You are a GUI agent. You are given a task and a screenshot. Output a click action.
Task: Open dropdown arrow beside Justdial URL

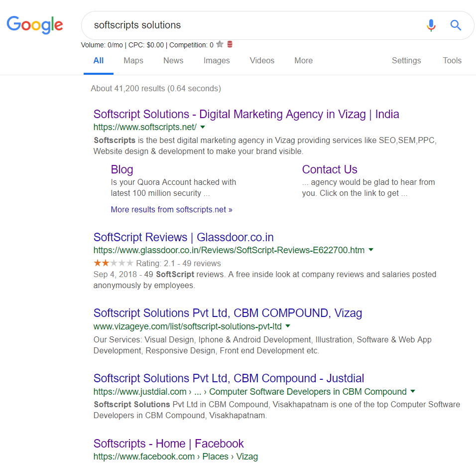pyautogui.click(x=413, y=391)
